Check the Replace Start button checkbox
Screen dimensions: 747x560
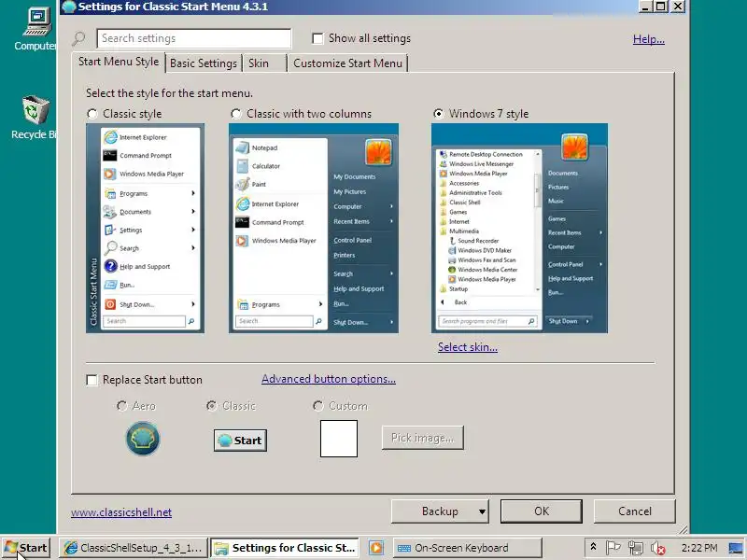coord(92,380)
